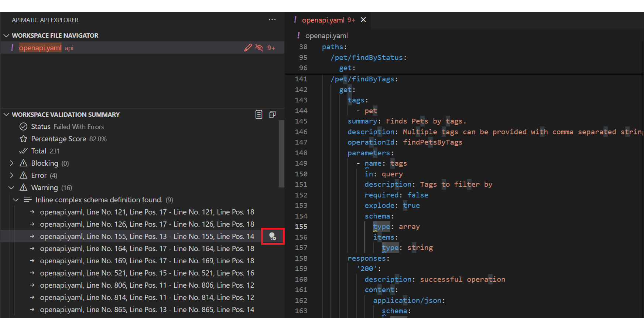Close the openapi.yaml editor tab
The width and height of the screenshot is (644, 318).
coord(363,20)
